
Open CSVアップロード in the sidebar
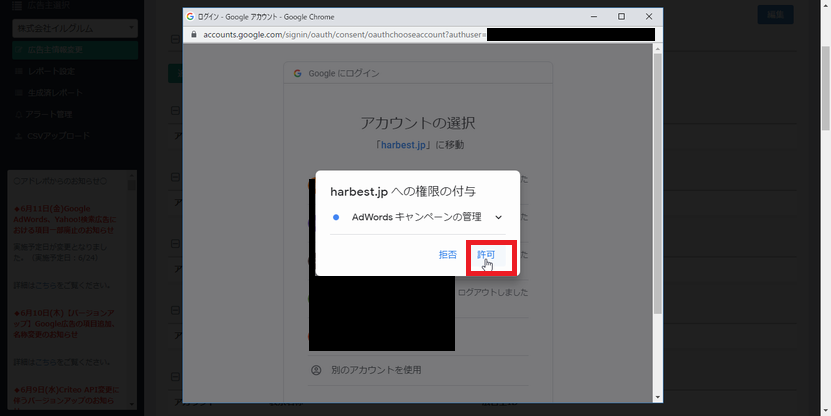pos(58,136)
